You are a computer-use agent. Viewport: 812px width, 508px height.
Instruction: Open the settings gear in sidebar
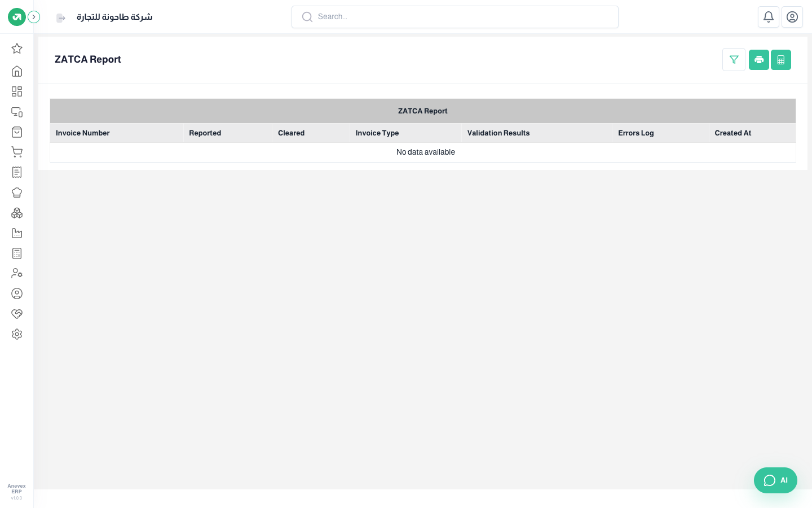pyautogui.click(x=17, y=334)
